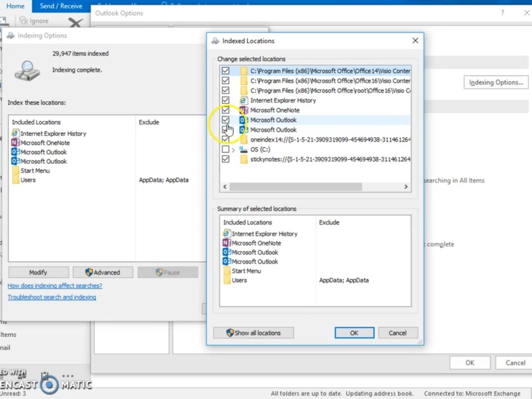
Task: Switch to the Home ribbon tab
Action: 15,6
